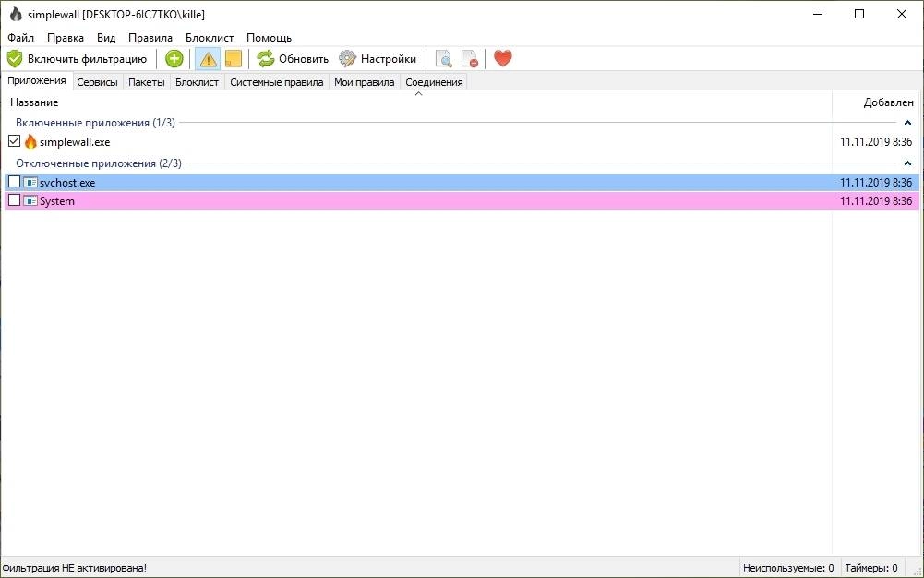Open the Вид menu
Viewport: 924px width, 578px height.
click(106, 38)
